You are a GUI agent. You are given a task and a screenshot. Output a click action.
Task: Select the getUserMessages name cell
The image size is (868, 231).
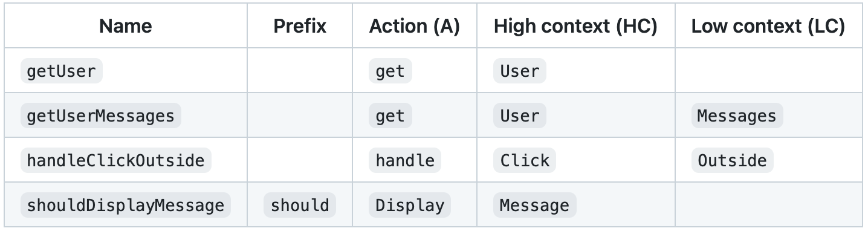pyautogui.click(x=101, y=115)
